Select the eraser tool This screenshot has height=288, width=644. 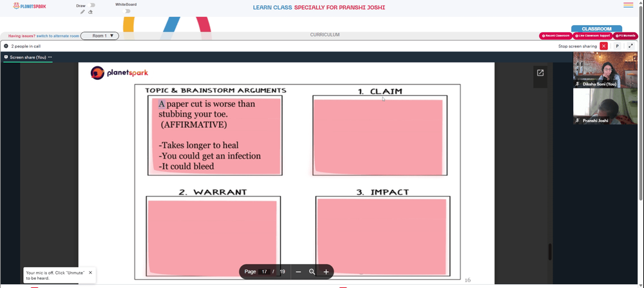coord(90,12)
